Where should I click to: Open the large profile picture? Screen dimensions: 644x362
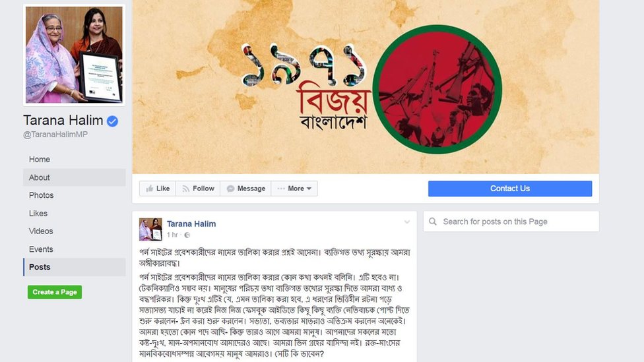74,55
